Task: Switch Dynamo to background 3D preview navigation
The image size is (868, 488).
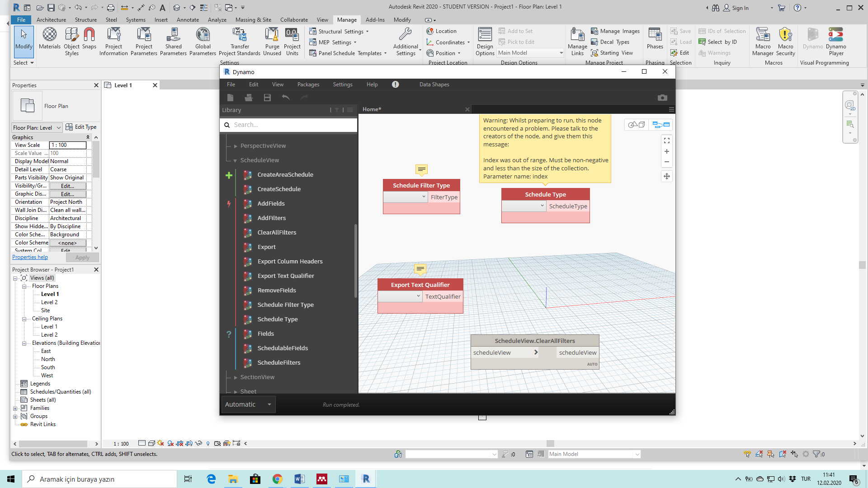Action: tap(637, 125)
